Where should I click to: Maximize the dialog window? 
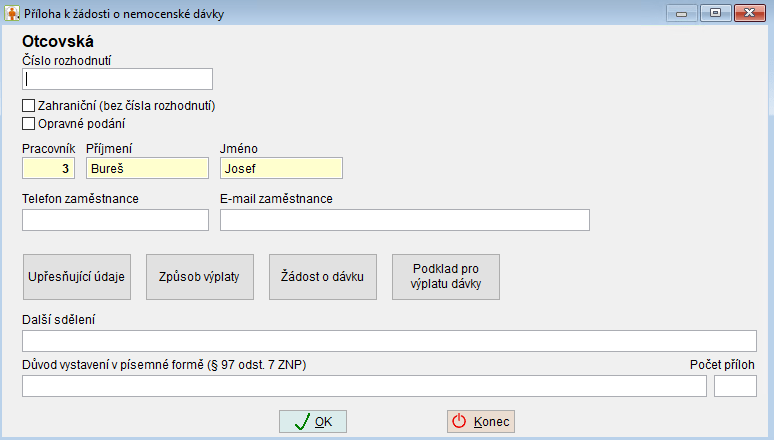[x=715, y=13]
